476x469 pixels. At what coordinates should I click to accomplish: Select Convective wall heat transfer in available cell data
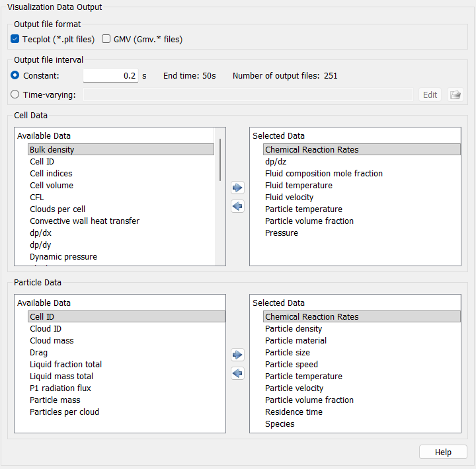coord(85,221)
